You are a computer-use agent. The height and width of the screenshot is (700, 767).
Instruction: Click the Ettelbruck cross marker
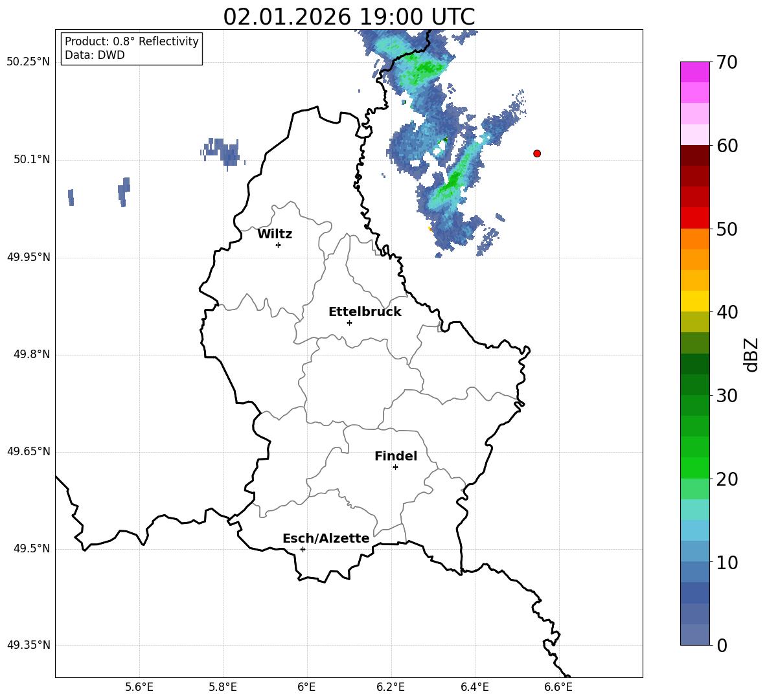pyautogui.click(x=349, y=322)
